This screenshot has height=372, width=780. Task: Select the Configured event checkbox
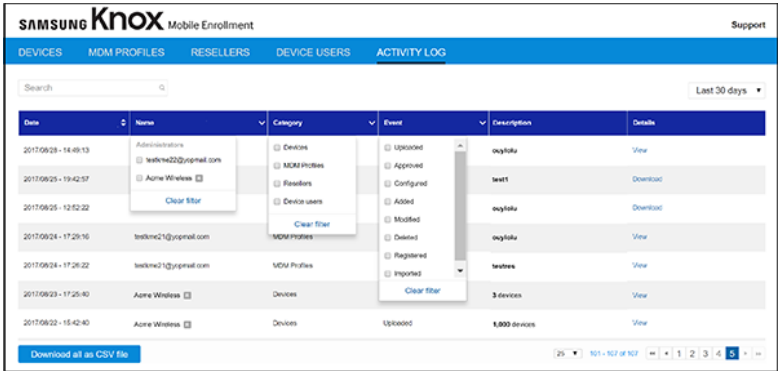(x=388, y=184)
